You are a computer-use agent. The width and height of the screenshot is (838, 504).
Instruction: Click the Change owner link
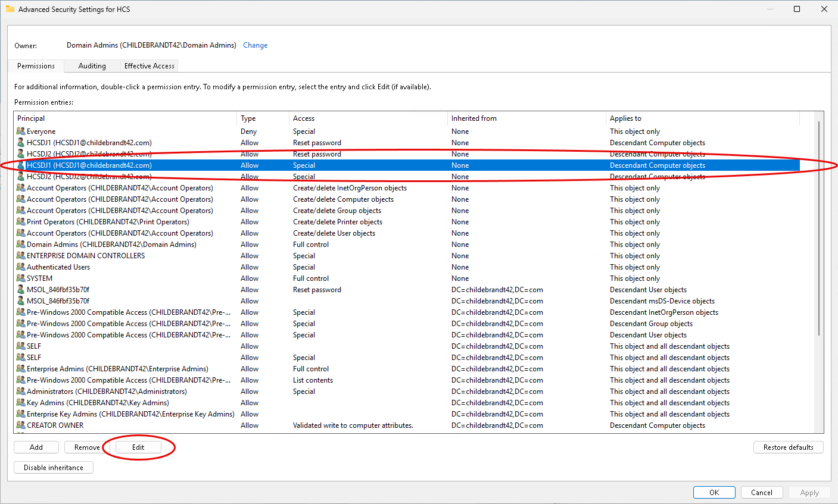255,45
